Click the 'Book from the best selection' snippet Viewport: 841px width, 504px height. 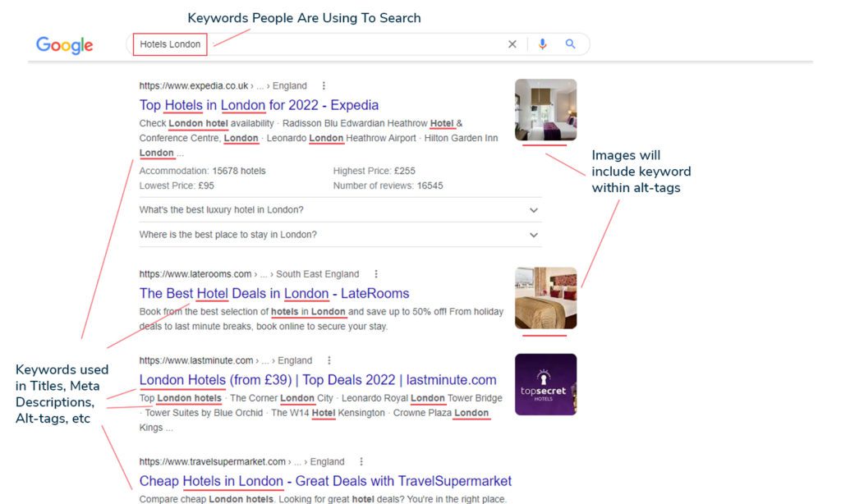pos(321,319)
